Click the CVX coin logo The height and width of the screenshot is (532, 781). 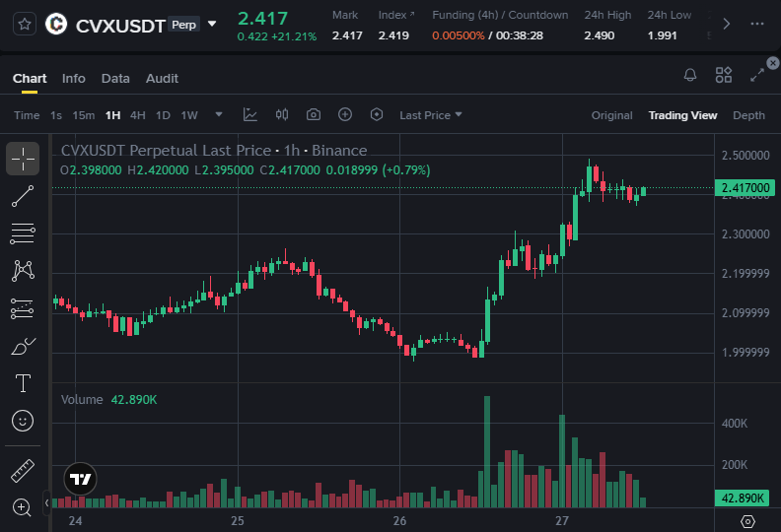tap(56, 24)
